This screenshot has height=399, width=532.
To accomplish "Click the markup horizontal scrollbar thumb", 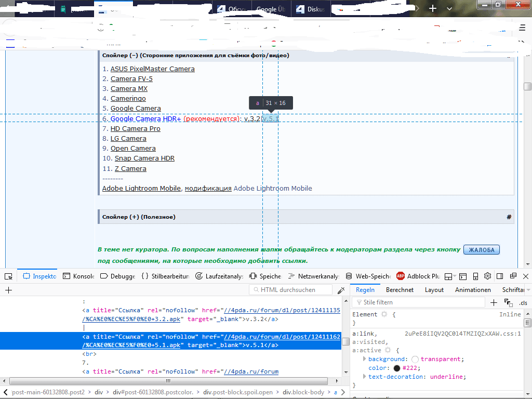I will (168, 381).
